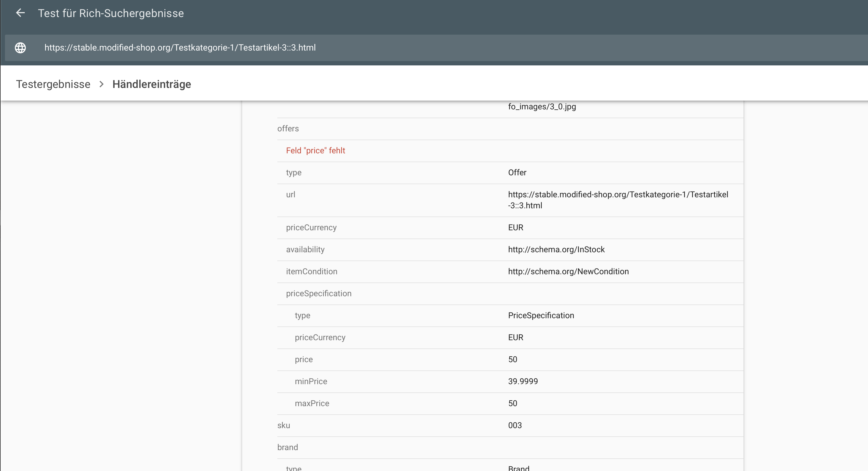Click the back arrow icon
Screen dimensions: 868x471
(x=21, y=13)
